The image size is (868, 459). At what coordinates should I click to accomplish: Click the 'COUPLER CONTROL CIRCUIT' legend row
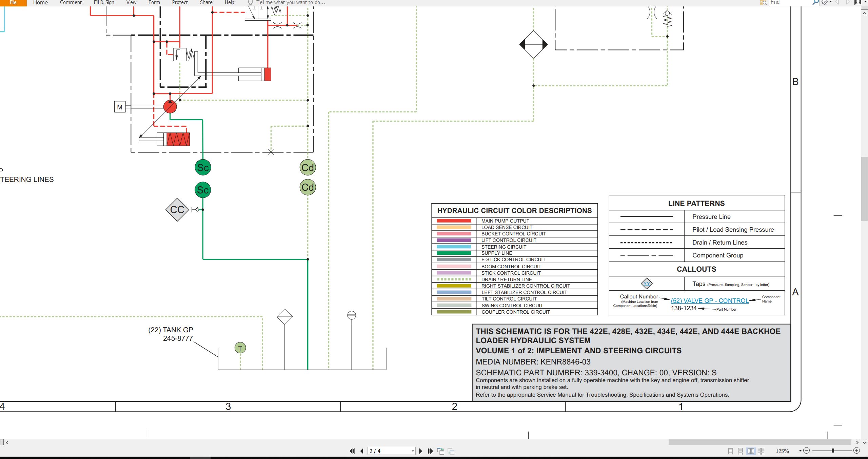pos(514,312)
